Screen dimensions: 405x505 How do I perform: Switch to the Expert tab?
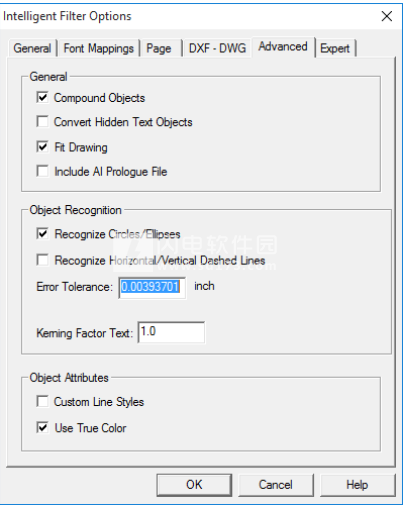pos(335,48)
